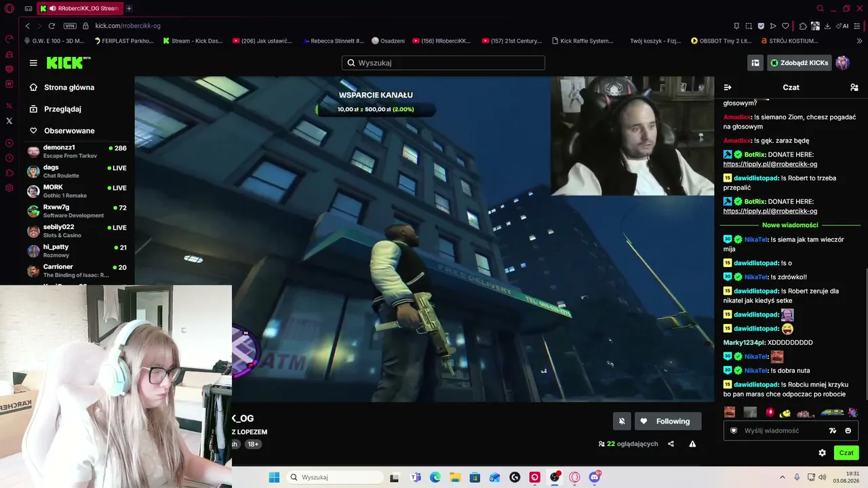Click the Following button
Viewport: 868px width, 488px height.
click(668, 421)
